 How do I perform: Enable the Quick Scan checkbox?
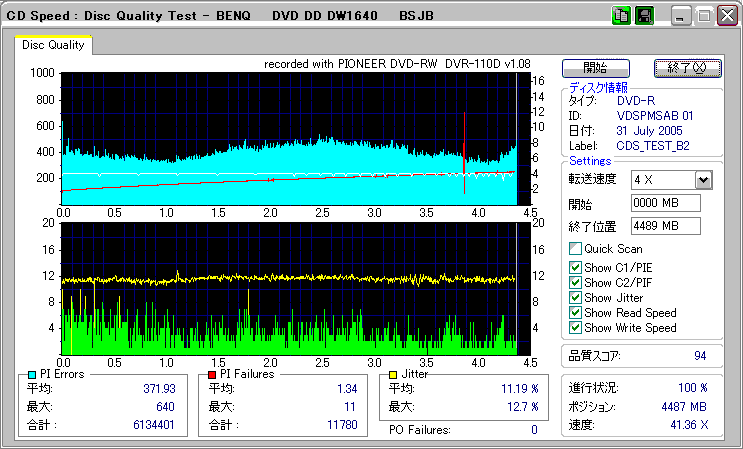point(575,249)
